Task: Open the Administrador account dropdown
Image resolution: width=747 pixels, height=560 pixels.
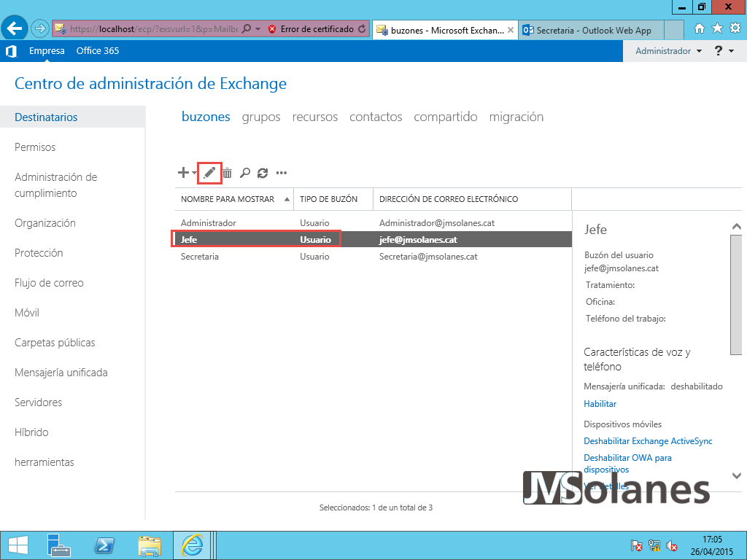Action: 668,51
